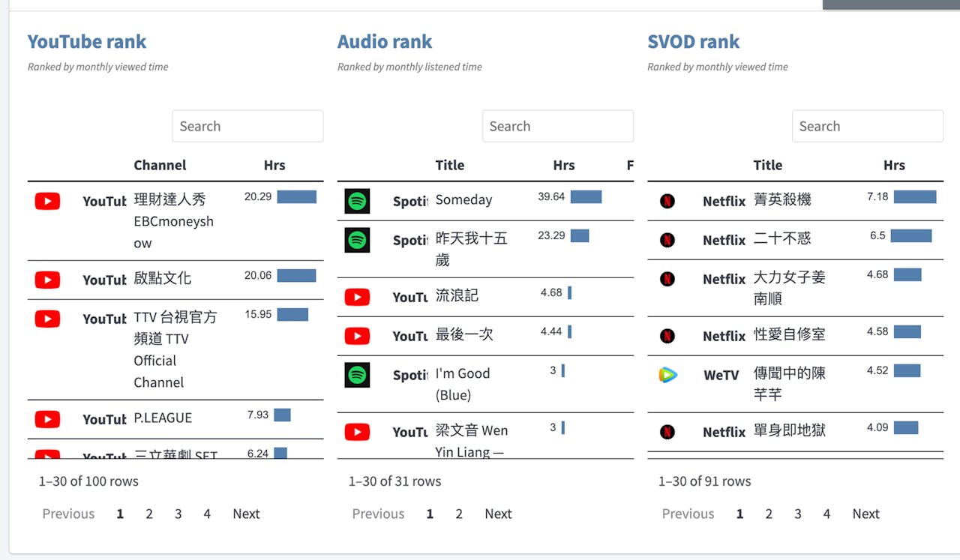The width and height of the screenshot is (960, 560).
Task: Click YouTube icon in 流浪記 row
Action: 357,297
